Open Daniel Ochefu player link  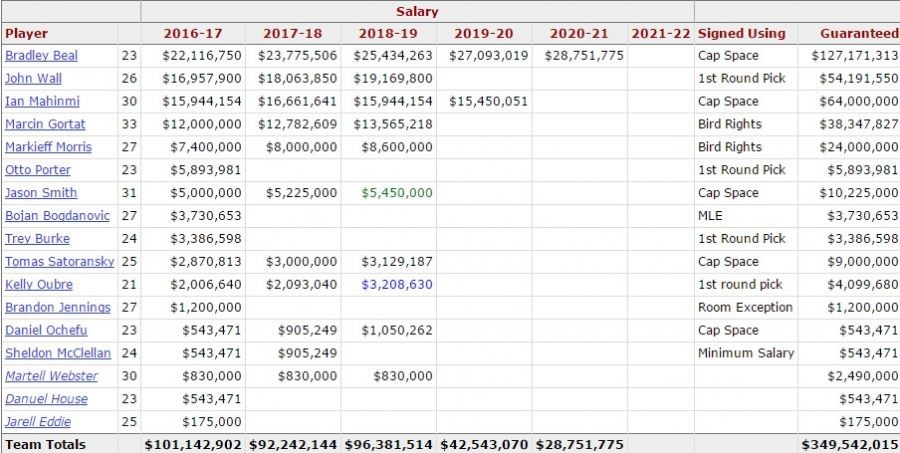click(x=46, y=331)
